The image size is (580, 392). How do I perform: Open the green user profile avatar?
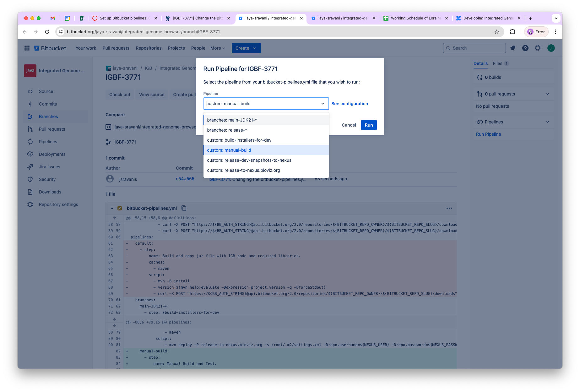point(551,48)
